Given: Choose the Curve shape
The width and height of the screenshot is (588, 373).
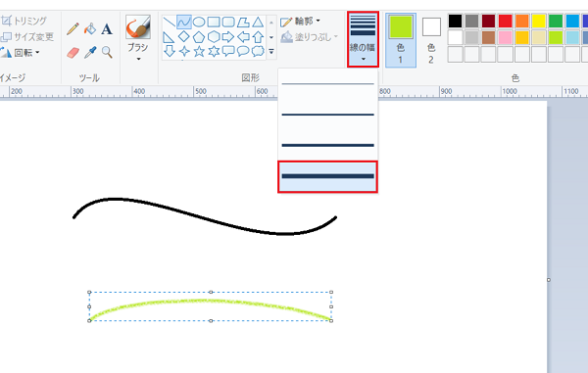Looking at the screenshot, I should [184, 23].
